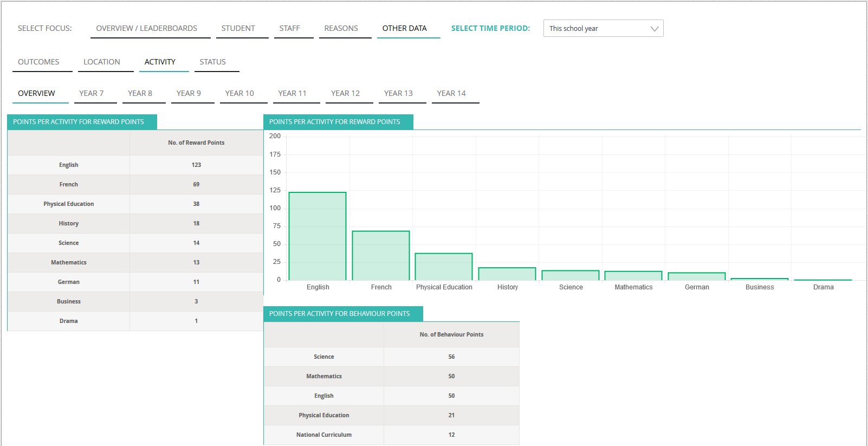
Task: Select Physical Education row in behaviour table
Action: point(392,416)
